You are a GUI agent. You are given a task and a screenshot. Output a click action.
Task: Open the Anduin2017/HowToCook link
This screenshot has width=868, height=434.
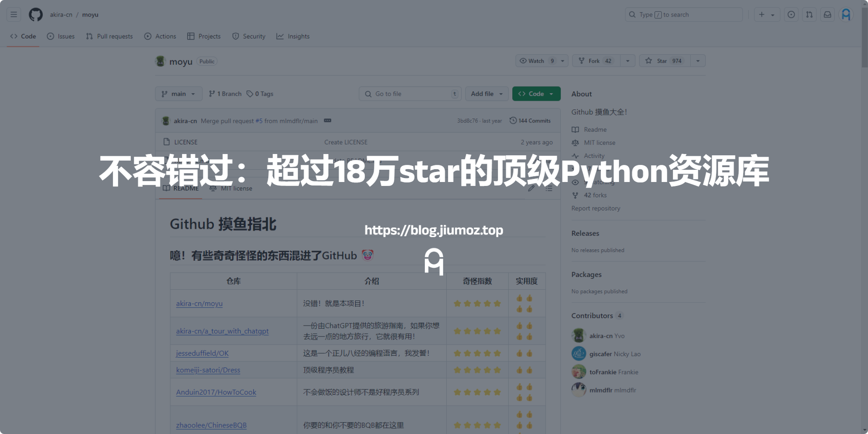point(216,392)
